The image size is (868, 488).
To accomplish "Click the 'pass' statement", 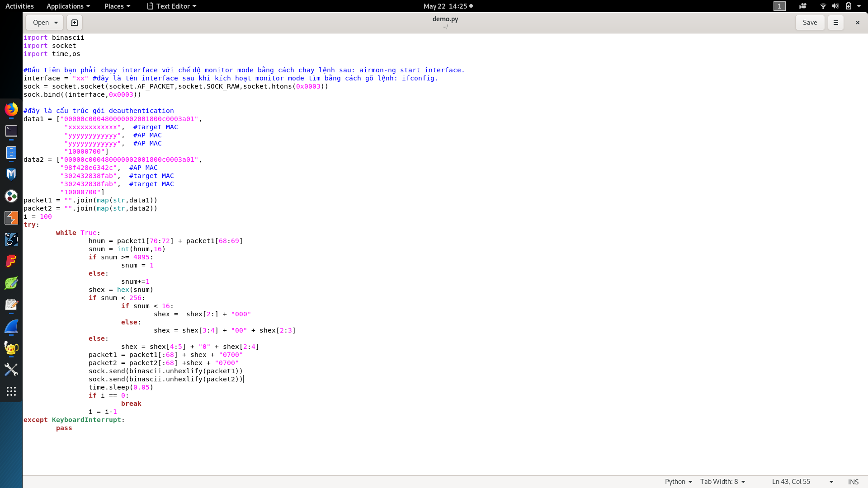I will pos(64,428).
